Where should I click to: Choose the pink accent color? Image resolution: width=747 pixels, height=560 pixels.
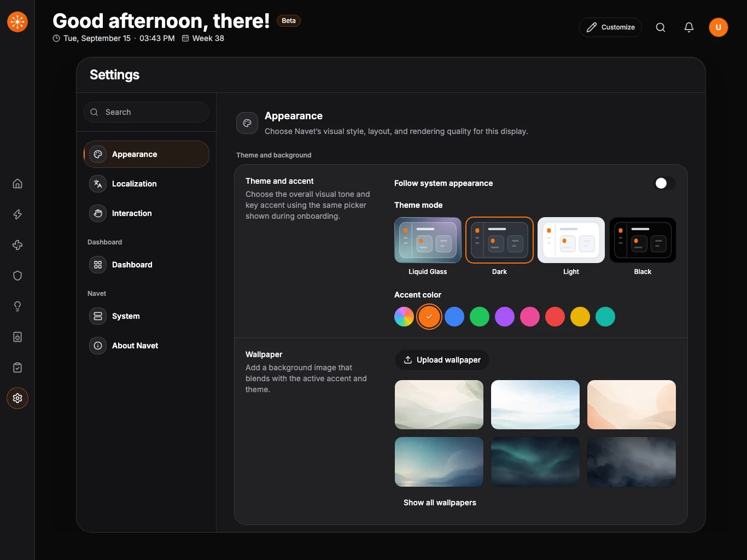point(530,317)
